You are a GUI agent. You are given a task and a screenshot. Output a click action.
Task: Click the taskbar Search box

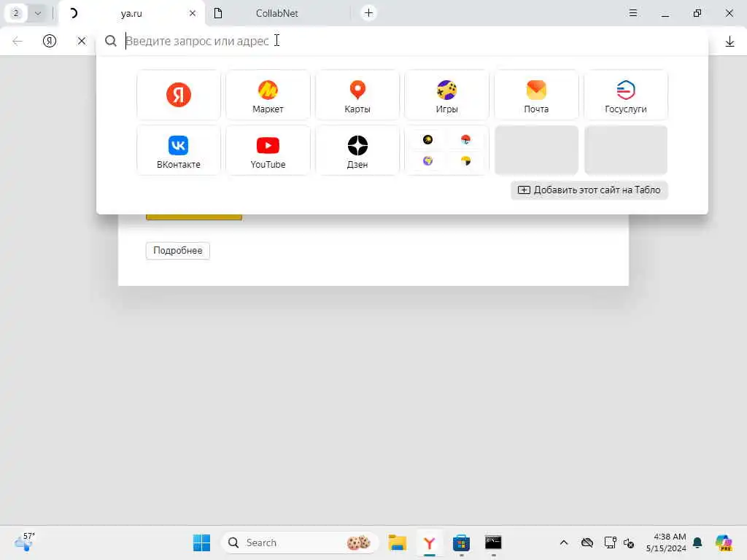[299, 542]
